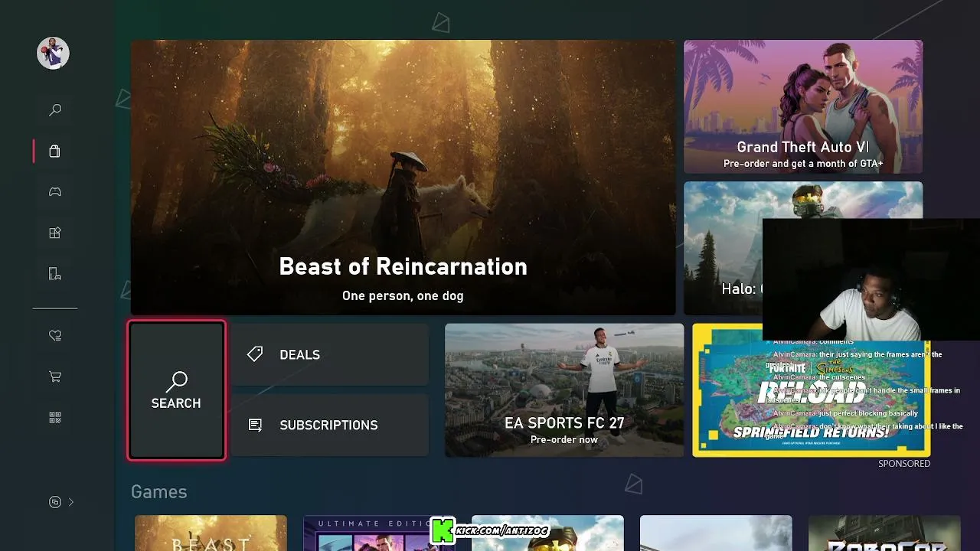Click the Games section heading
Image resolution: width=980 pixels, height=551 pixels.
(x=159, y=492)
